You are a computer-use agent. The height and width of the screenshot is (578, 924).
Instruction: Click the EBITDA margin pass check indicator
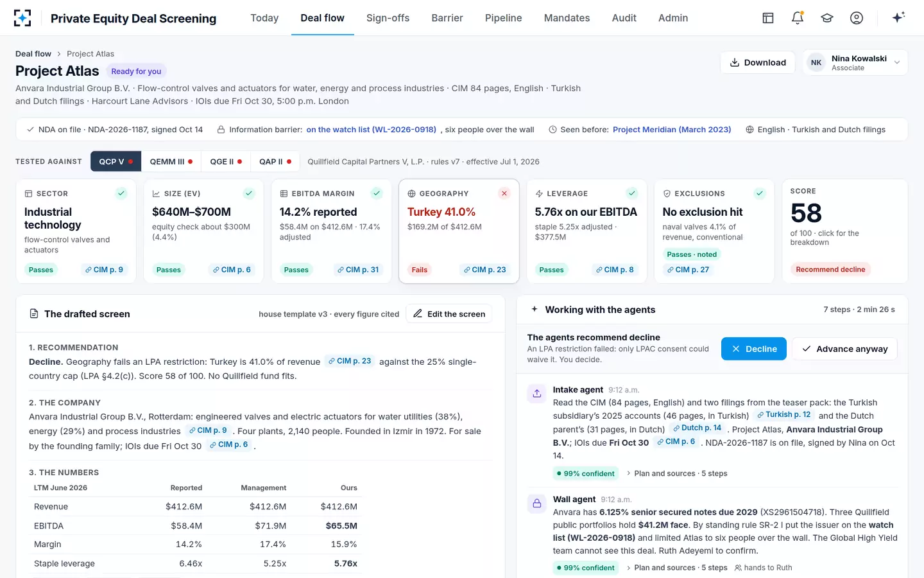[377, 193]
